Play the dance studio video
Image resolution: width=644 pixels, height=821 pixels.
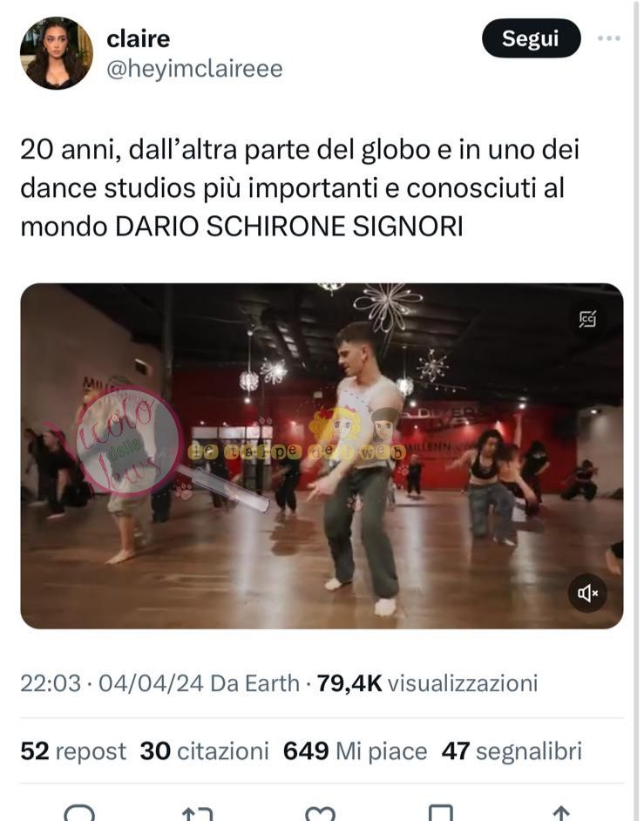[x=322, y=456]
